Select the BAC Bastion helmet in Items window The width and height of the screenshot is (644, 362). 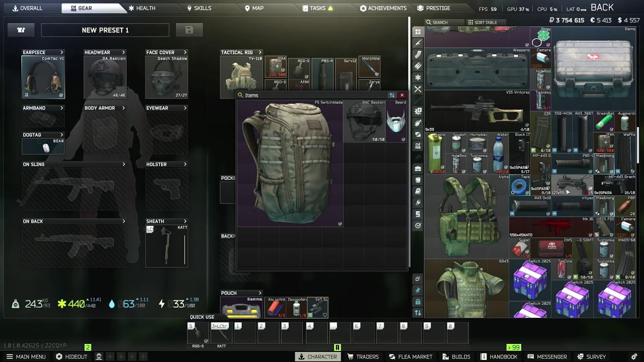pyautogui.click(x=364, y=121)
